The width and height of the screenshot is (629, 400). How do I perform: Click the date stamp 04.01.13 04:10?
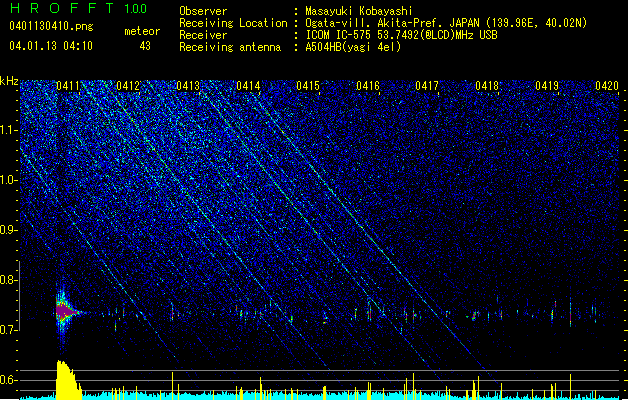(x=51, y=46)
